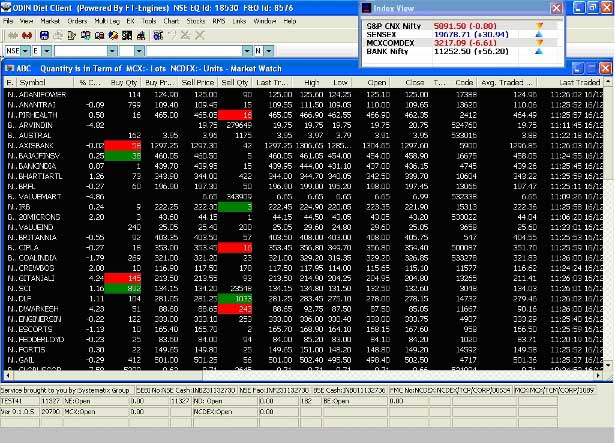Image resolution: width=615 pixels, height=443 pixels.
Task: Click the red sell qty cell in CIPLA row
Action: (x=235, y=248)
